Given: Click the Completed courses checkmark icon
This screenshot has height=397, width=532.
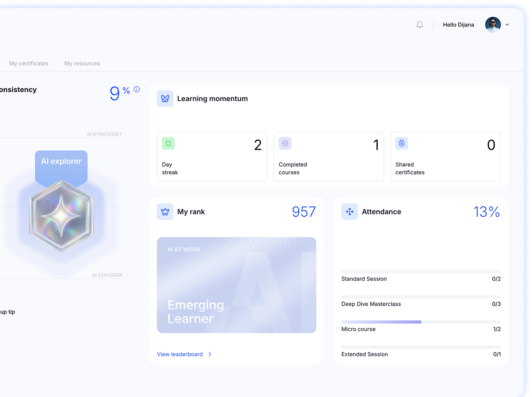Looking at the screenshot, I should (x=285, y=143).
